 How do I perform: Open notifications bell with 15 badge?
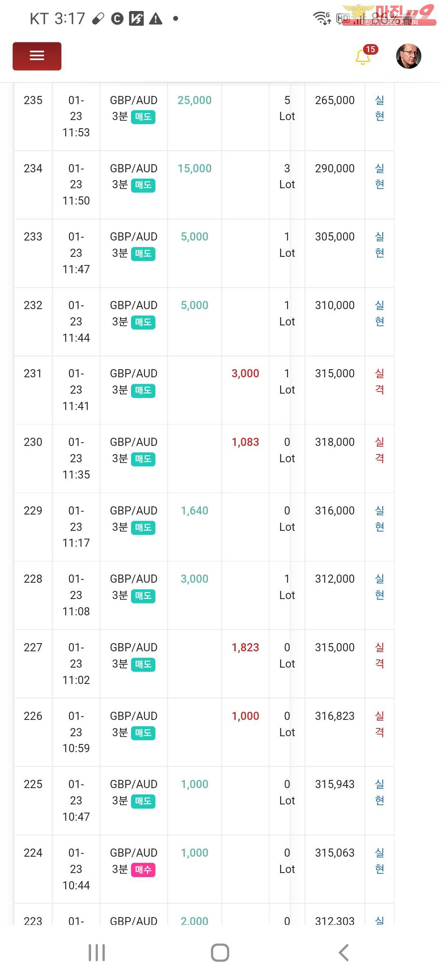point(363,57)
